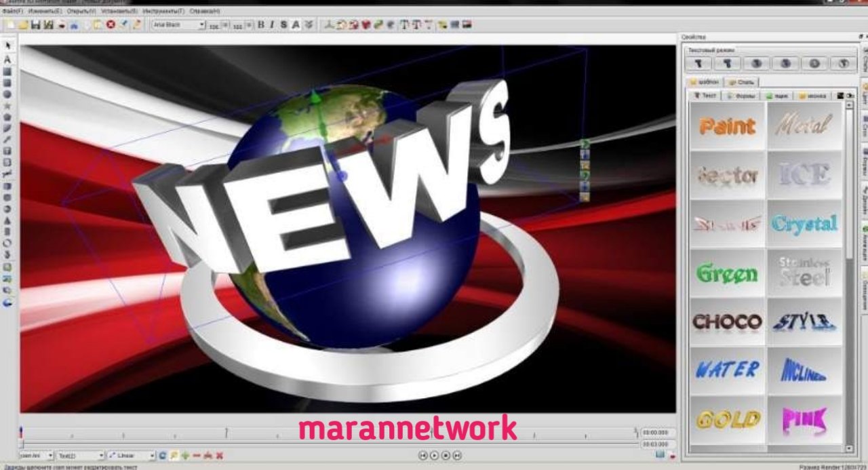Choose the 'STYLE' text style thumbnail
This screenshot has width=868, height=470.
(x=804, y=321)
